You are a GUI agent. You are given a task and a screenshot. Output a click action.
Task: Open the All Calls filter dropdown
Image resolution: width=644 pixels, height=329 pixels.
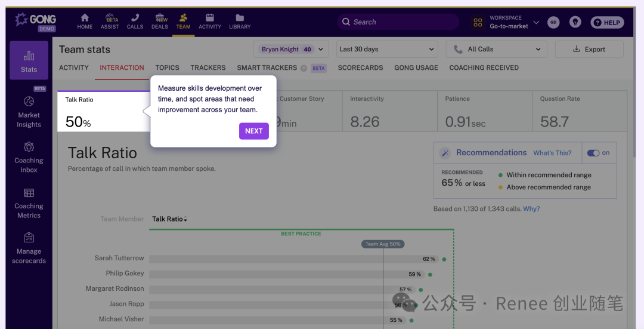point(497,50)
